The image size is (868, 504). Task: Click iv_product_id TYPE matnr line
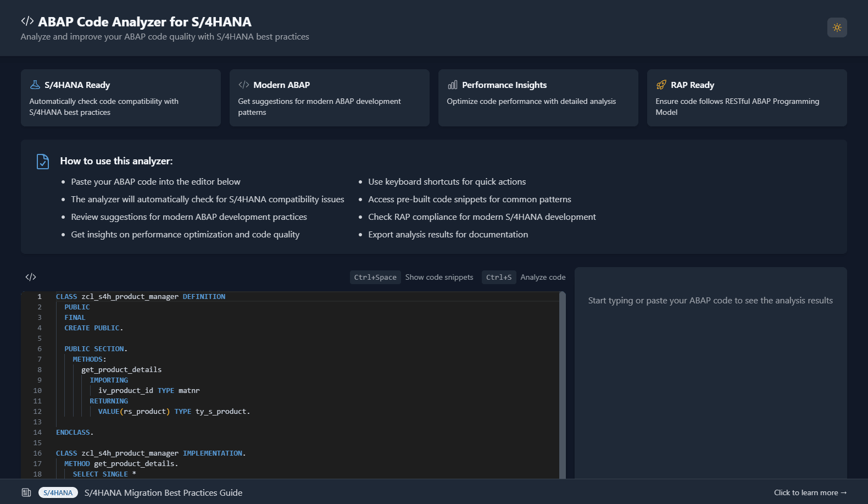click(149, 390)
